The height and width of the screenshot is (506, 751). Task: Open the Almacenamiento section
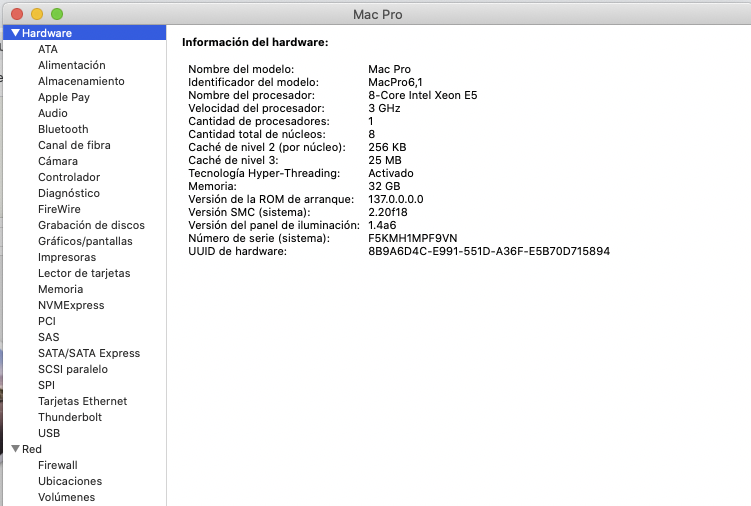[x=81, y=81]
